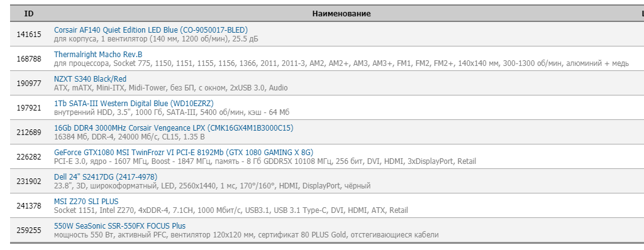Viewport: 644px width, 250px height.
Task: Select ID 197921 cell
Action: tap(29, 108)
